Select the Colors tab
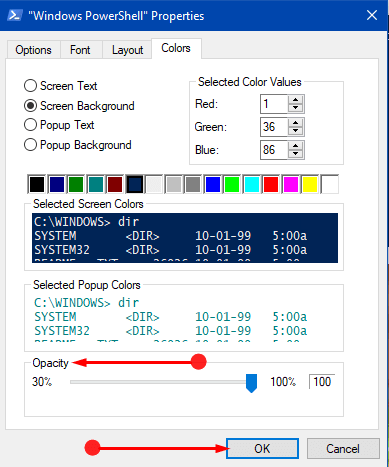The height and width of the screenshot is (467, 389). [x=176, y=48]
